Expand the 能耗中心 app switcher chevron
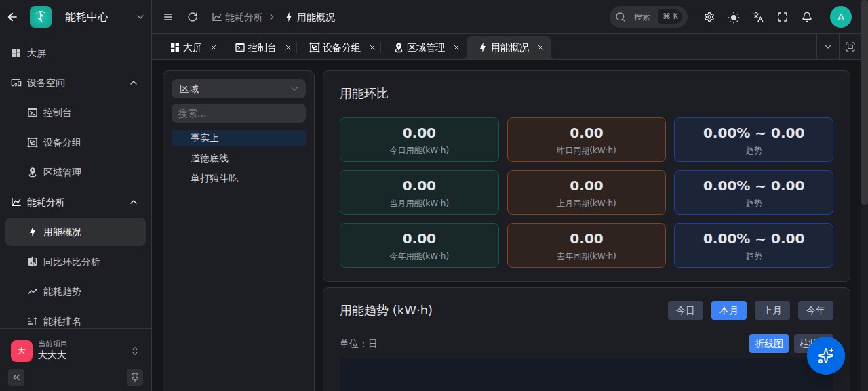 (140, 17)
